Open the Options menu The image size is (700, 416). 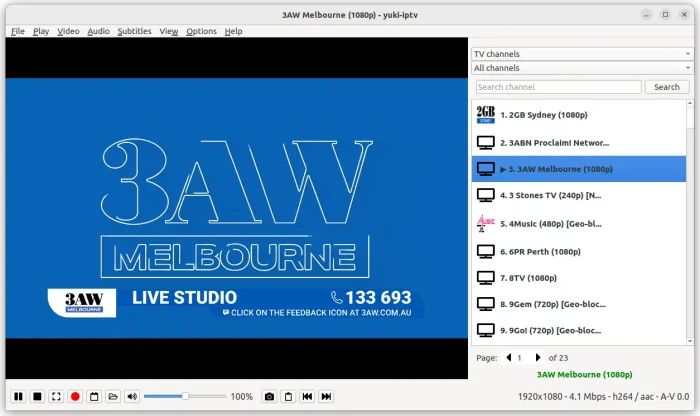(x=201, y=31)
